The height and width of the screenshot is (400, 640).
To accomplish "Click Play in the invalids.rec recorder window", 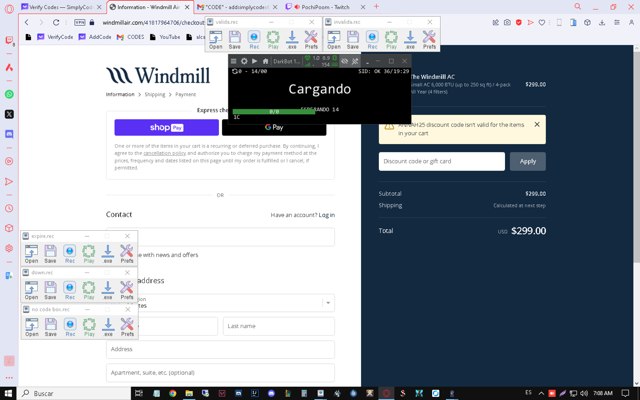I will 391,40.
